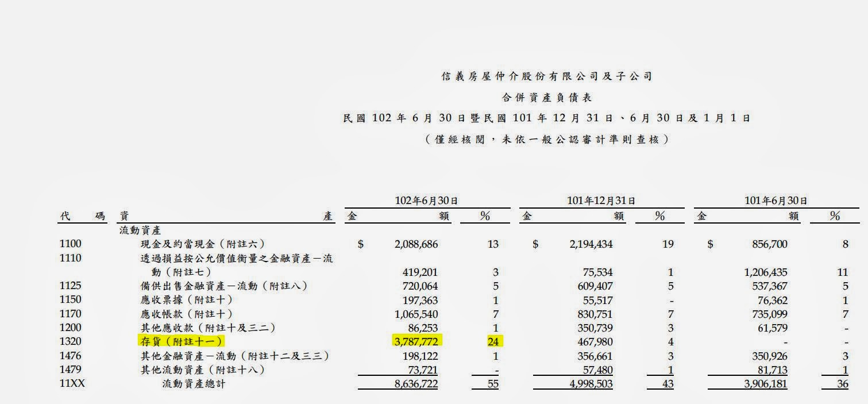
Task: Click the amount 609,407
Action: [595, 286]
